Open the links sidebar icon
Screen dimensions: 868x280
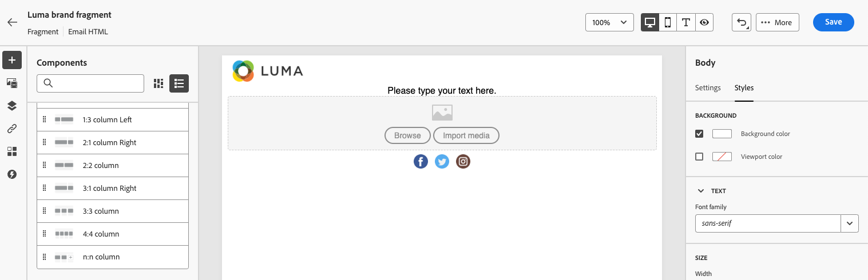pyautogui.click(x=12, y=129)
